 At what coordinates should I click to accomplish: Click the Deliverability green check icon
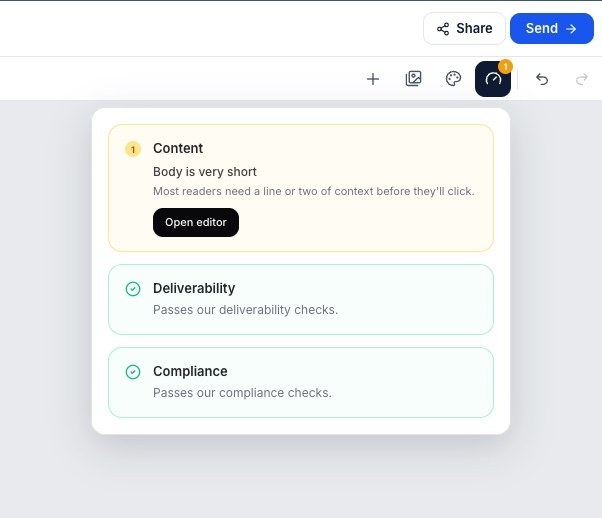[133, 289]
